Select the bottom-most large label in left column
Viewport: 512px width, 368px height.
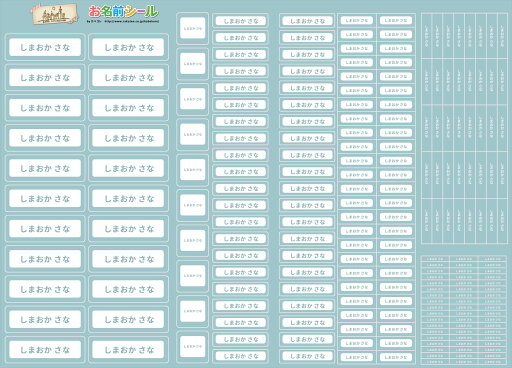(x=45, y=349)
